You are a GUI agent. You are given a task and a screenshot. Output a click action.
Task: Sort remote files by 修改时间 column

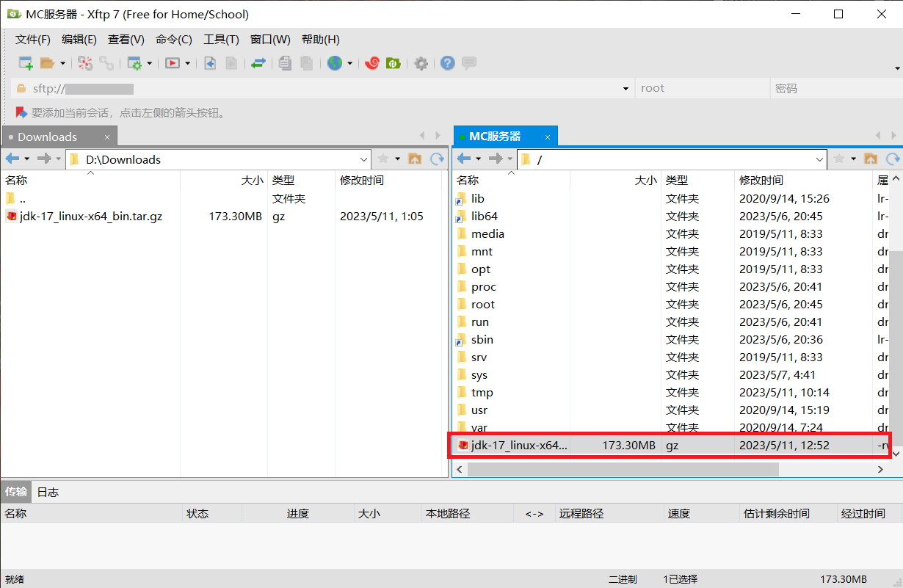point(761,180)
